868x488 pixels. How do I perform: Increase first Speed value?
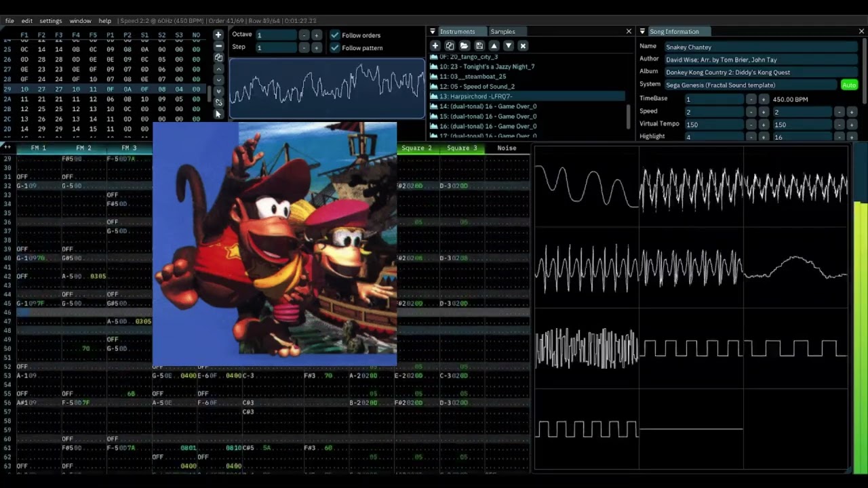764,112
